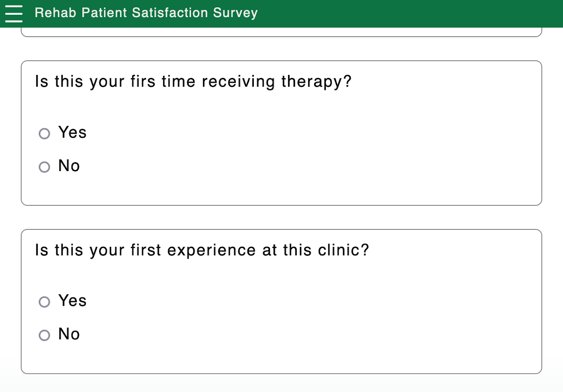Viewport: 563px width, 392px height.
Task: Click the partially visible card below the header
Action: pyautogui.click(x=281, y=32)
